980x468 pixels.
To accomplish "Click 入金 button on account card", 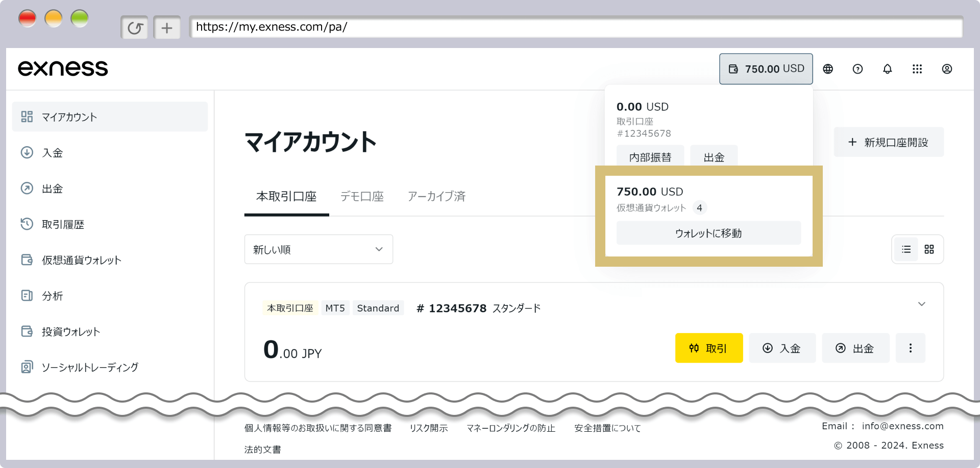I will [x=782, y=348].
